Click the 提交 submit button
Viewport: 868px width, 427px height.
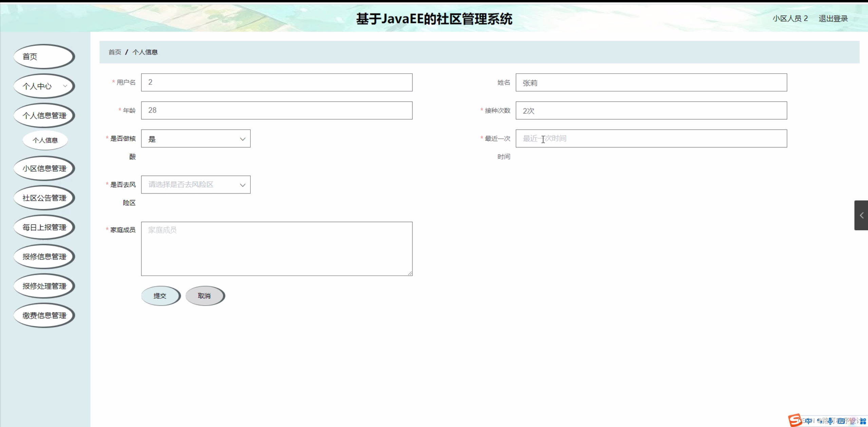click(160, 296)
